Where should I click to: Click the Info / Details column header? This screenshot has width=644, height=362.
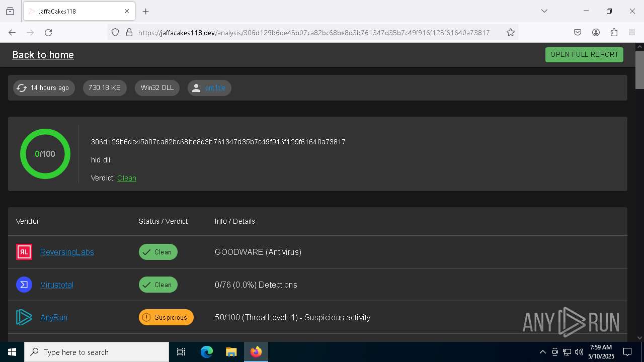[x=235, y=221]
